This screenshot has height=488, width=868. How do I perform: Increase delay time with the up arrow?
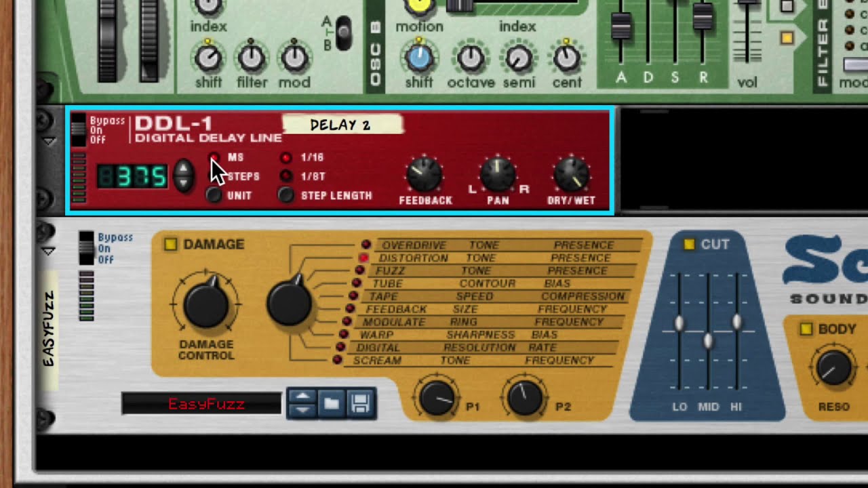pyautogui.click(x=183, y=168)
